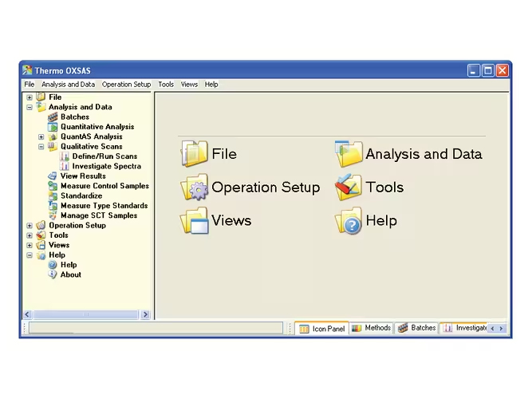Screen dimensions: 532x399
Task: Click "Operation Setup" label in main panel
Action: coord(266,187)
